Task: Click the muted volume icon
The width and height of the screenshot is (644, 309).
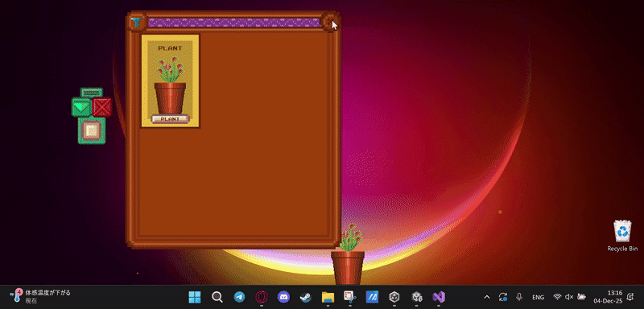Action: (569, 297)
